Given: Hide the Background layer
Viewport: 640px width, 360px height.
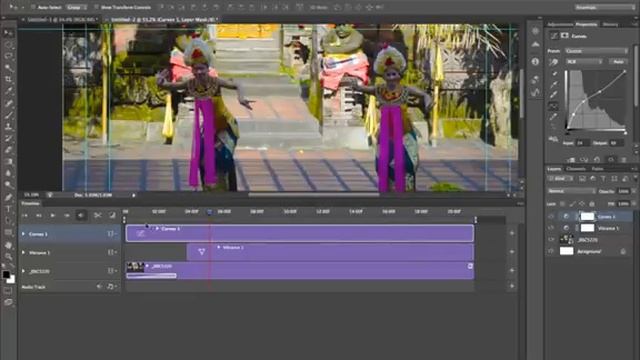Looking at the screenshot, I should 551,251.
